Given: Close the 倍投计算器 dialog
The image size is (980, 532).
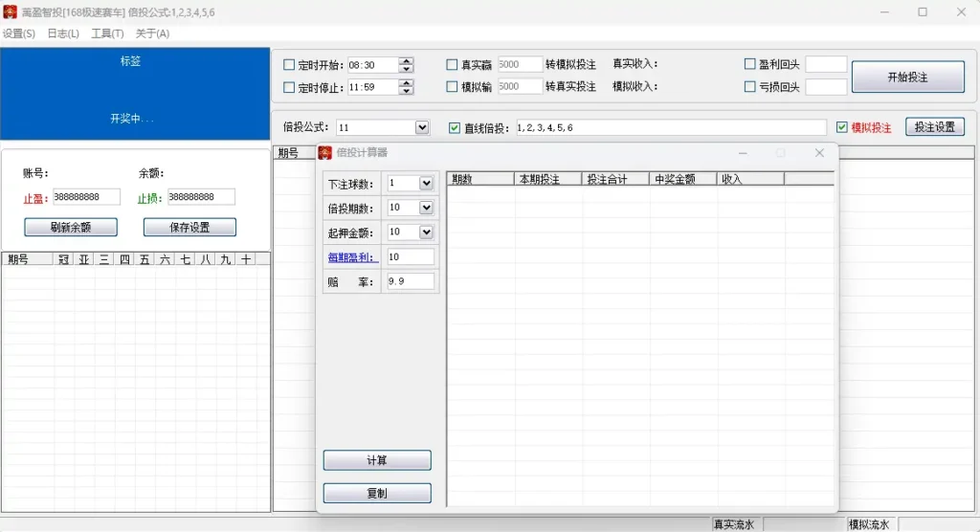Looking at the screenshot, I should 819,152.
